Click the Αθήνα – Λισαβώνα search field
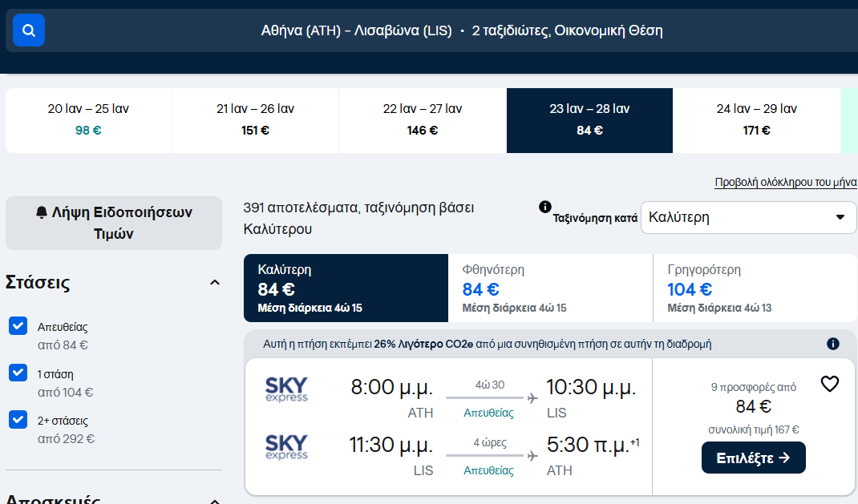The height and width of the screenshot is (504, 858). 461,30
